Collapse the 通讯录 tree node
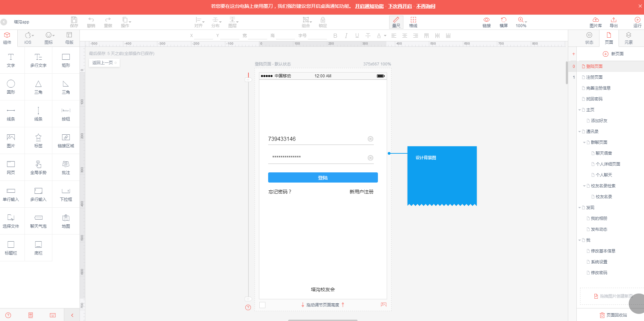The height and width of the screenshot is (321, 644). (580, 132)
